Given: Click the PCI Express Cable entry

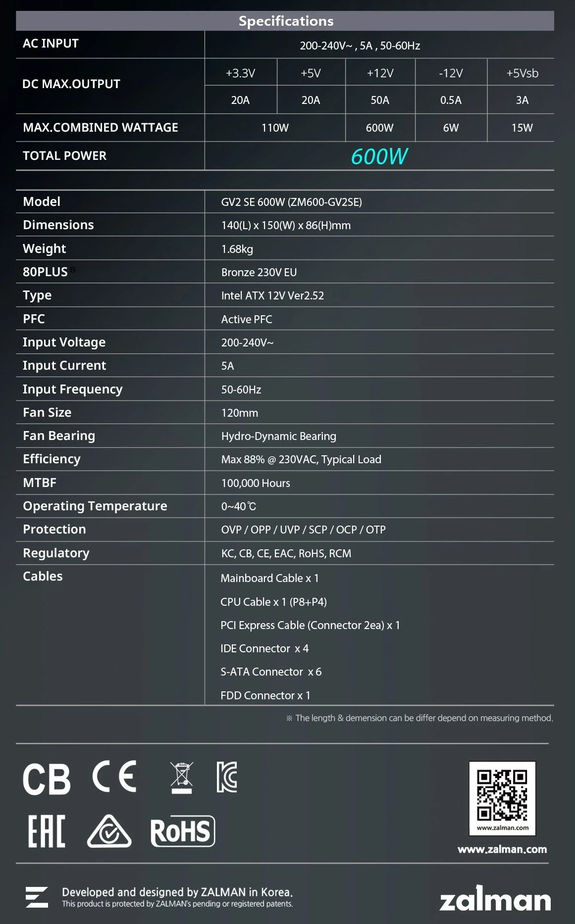Looking at the screenshot, I should (x=310, y=625).
